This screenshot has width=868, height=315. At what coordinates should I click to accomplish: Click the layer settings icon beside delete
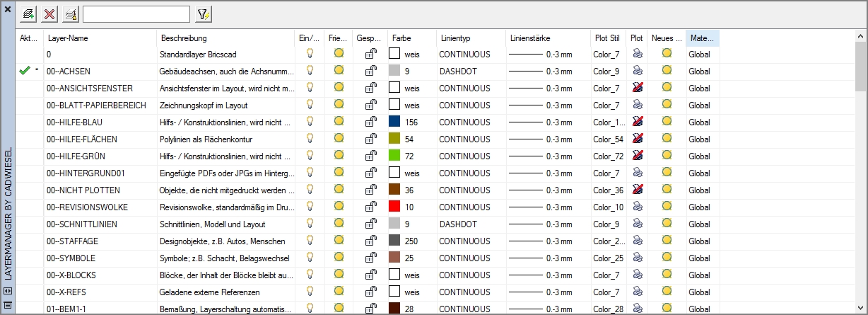click(70, 13)
